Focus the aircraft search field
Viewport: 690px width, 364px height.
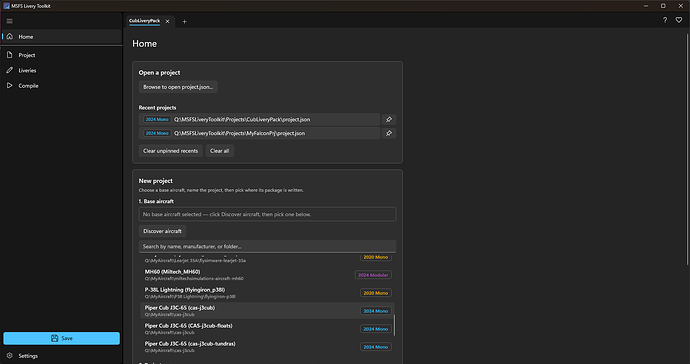tap(267, 246)
